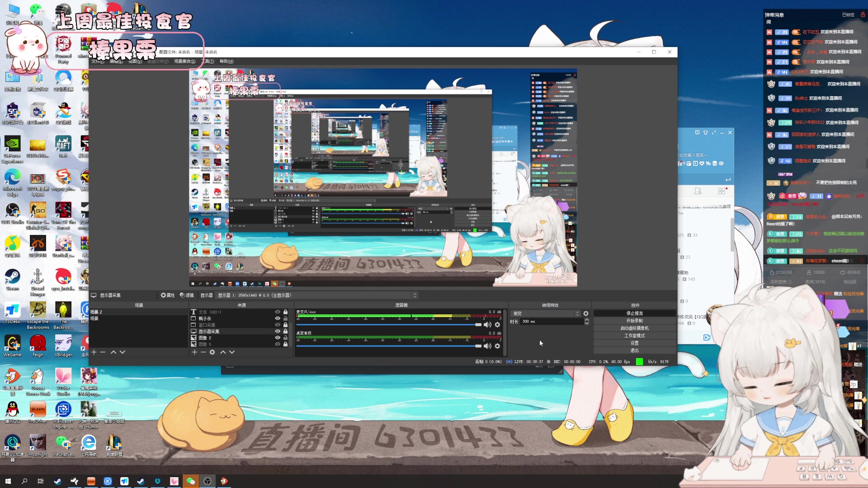The height and width of the screenshot is (488, 868).
Task: Open 桌面音频 audio settings gear
Action: (x=497, y=346)
